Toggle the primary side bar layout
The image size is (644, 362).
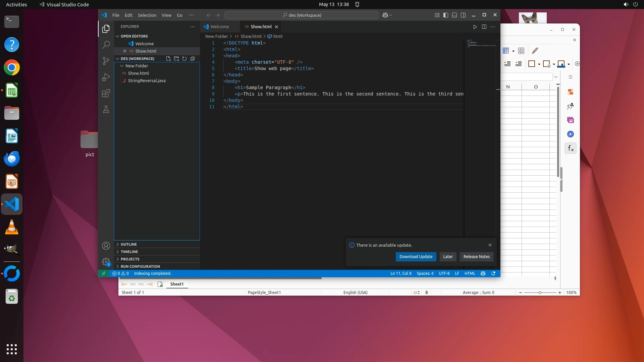click(446, 15)
